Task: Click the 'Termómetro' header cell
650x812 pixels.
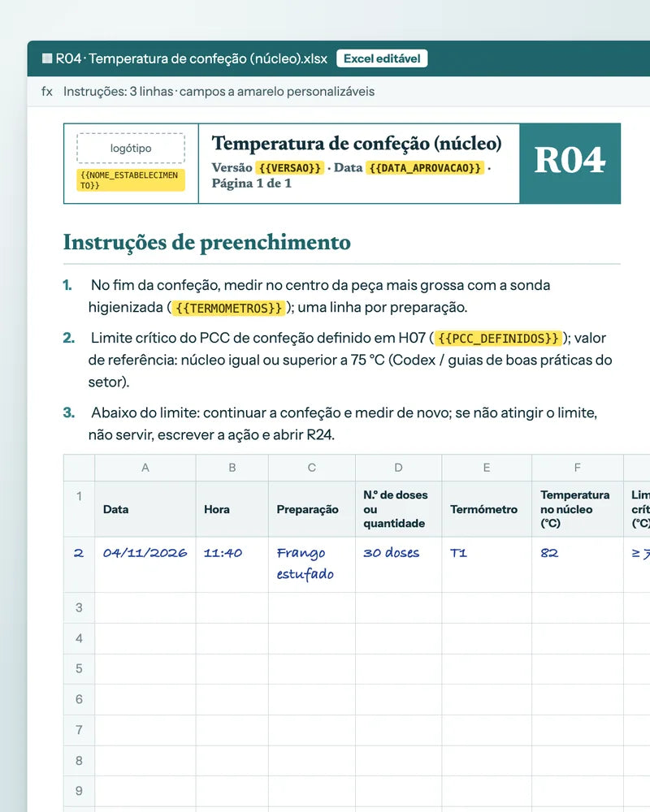Action: 487,509
